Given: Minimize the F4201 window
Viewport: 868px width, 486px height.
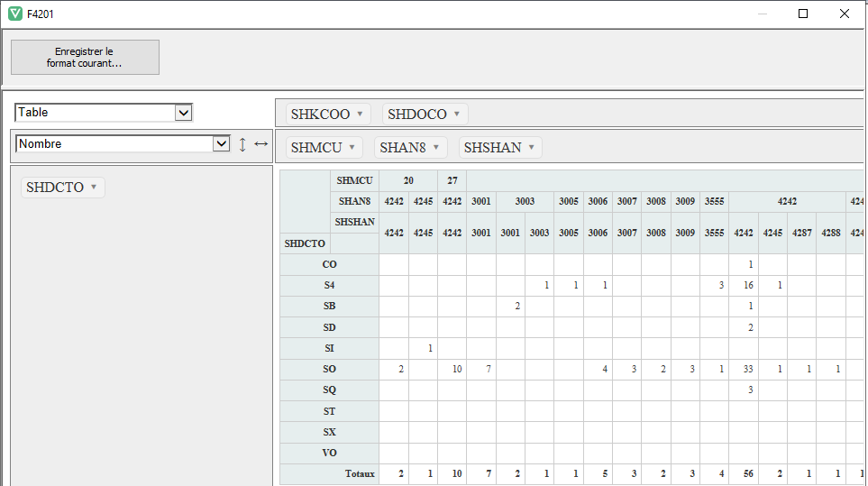Looking at the screenshot, I should coord(763,14).
